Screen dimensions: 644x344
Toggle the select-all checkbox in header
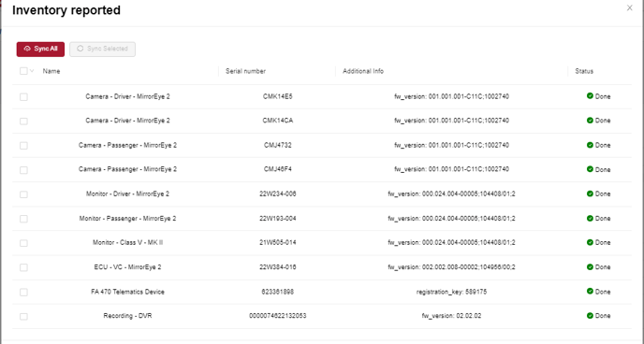click(23, 71)
